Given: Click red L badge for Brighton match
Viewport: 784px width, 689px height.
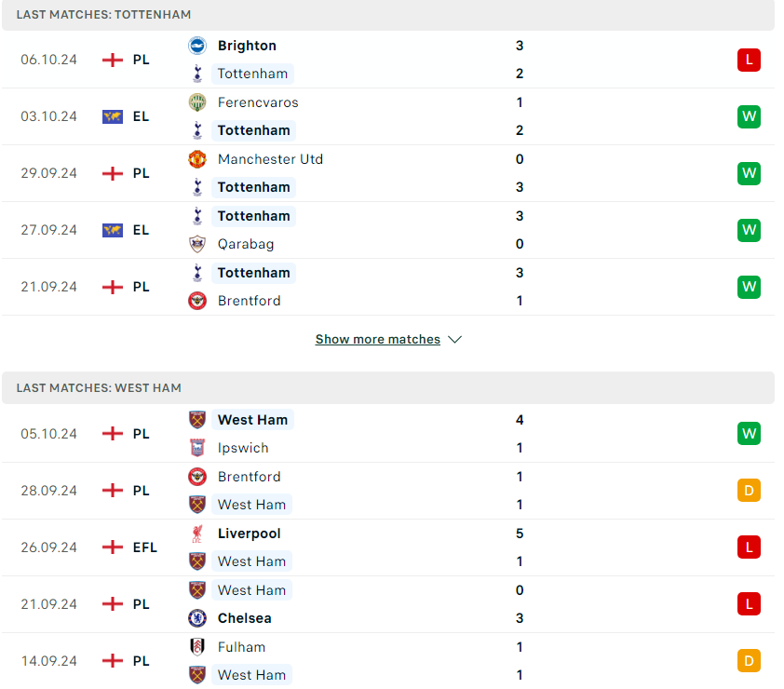Looking at the screenshot, I should [x=749, y=60].
